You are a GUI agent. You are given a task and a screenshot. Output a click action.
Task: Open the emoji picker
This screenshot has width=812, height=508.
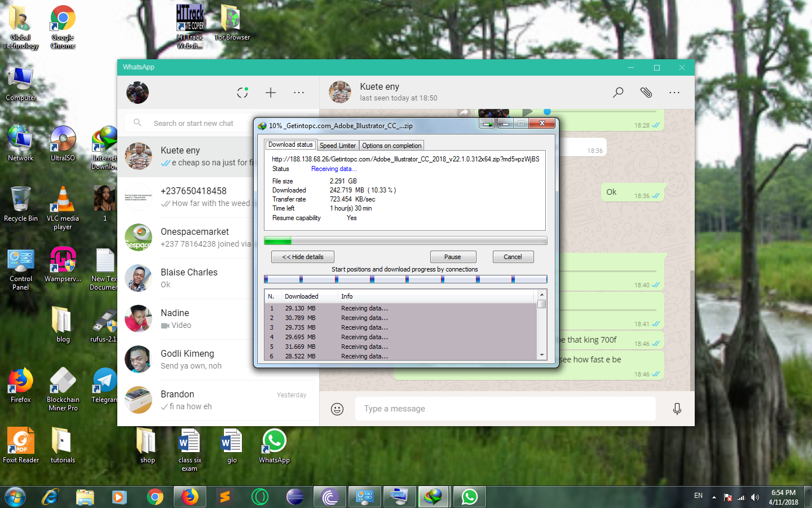point(337,409)
